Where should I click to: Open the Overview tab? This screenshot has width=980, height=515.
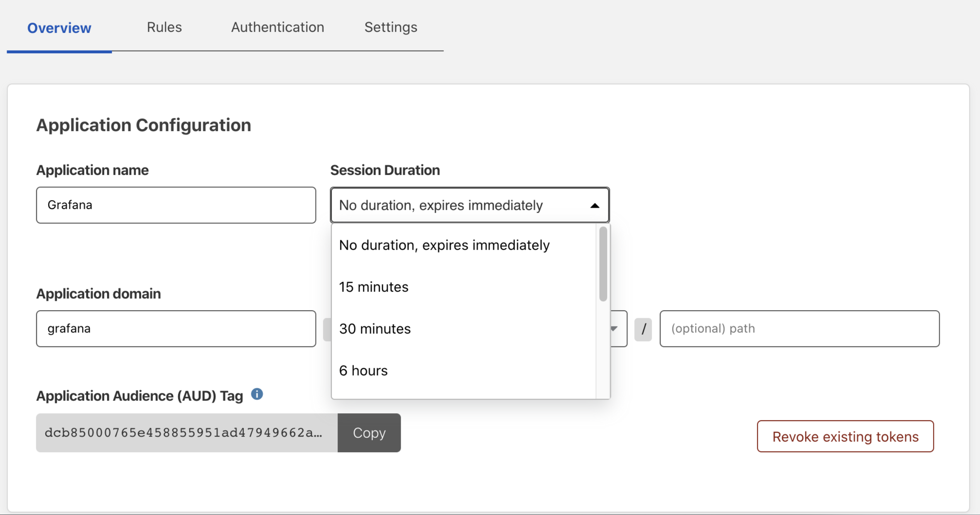tap(59, 27)
